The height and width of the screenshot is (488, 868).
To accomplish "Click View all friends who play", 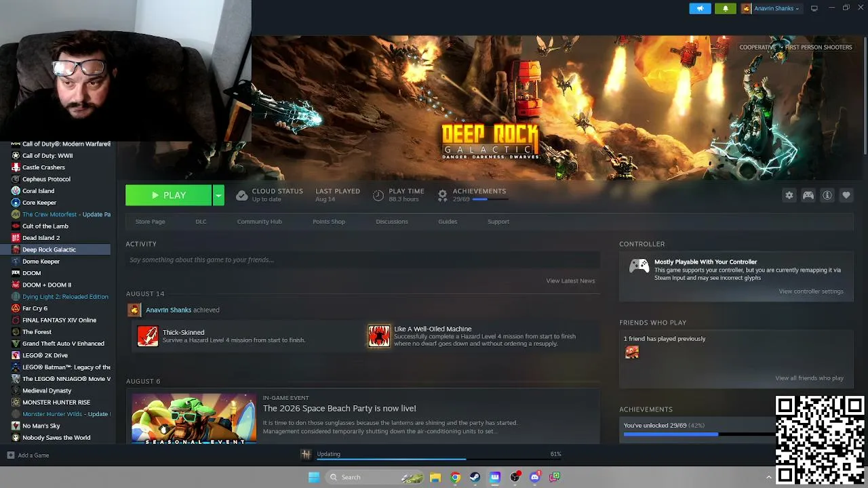I will coord(810,378).
